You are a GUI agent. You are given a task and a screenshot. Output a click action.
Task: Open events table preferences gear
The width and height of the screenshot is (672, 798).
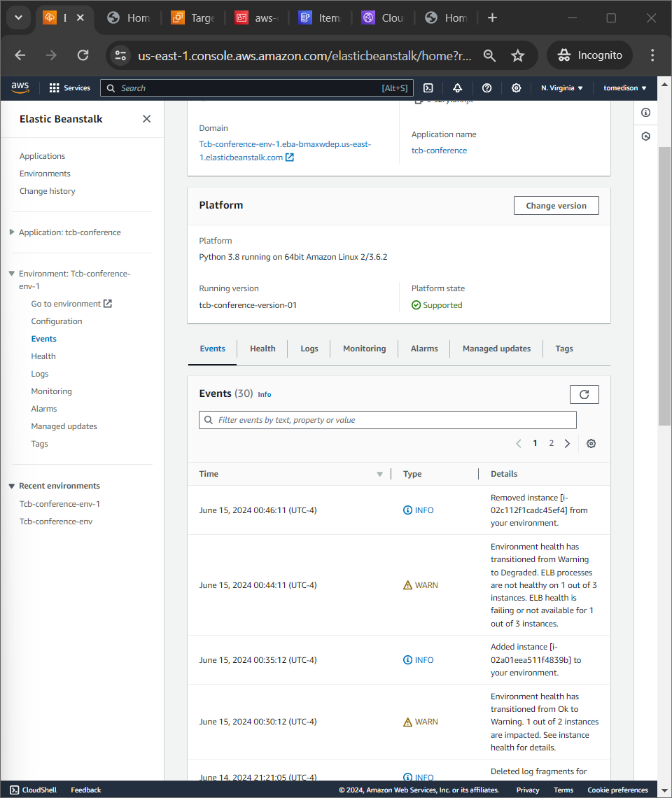coord(591,443)
